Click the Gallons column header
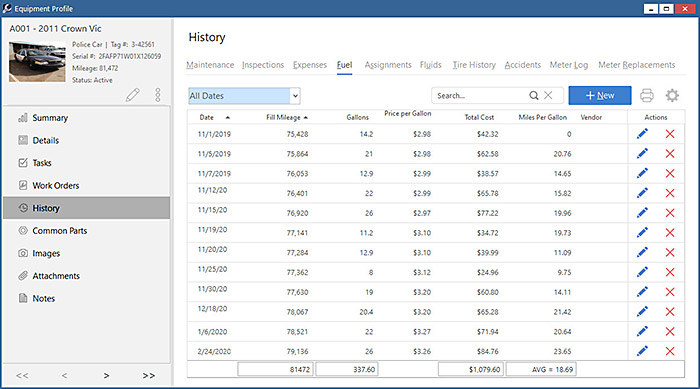The image size is (700, 389). point(358,117)
